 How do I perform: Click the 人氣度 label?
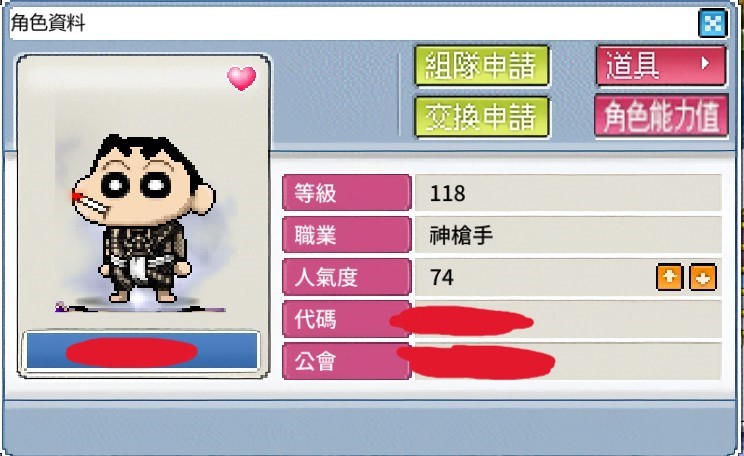346,277
